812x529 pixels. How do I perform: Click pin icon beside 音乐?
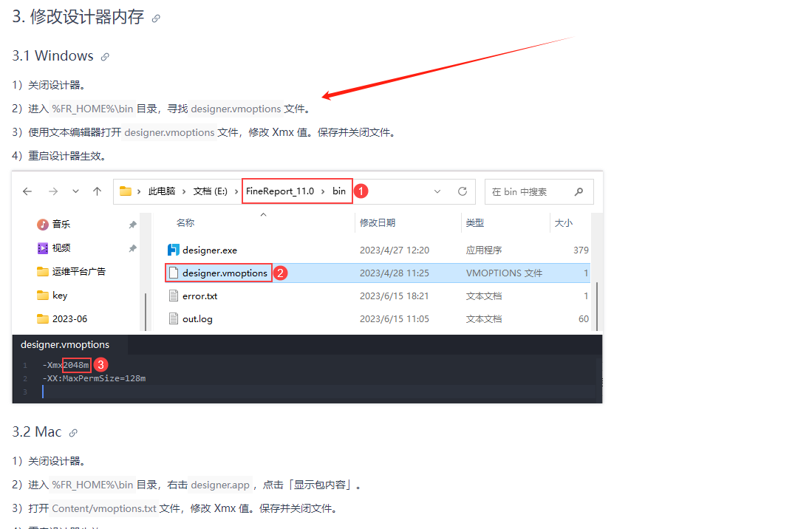(x=132, y=225)
